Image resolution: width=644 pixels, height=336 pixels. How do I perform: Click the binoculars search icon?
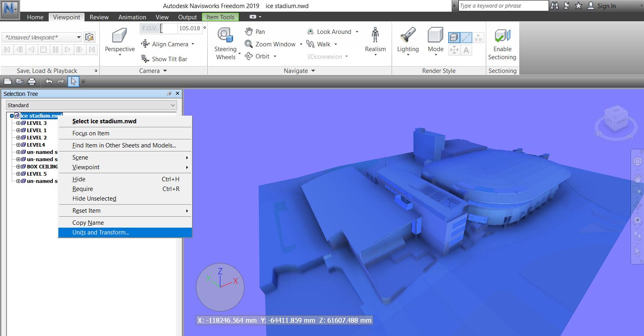pos(555,6)
